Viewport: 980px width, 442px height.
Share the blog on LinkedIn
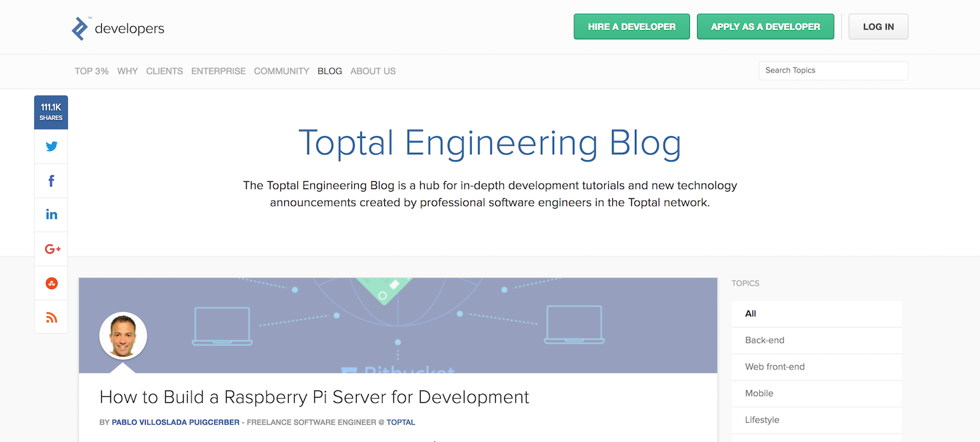pyautogui.click(x=51, y=214)
